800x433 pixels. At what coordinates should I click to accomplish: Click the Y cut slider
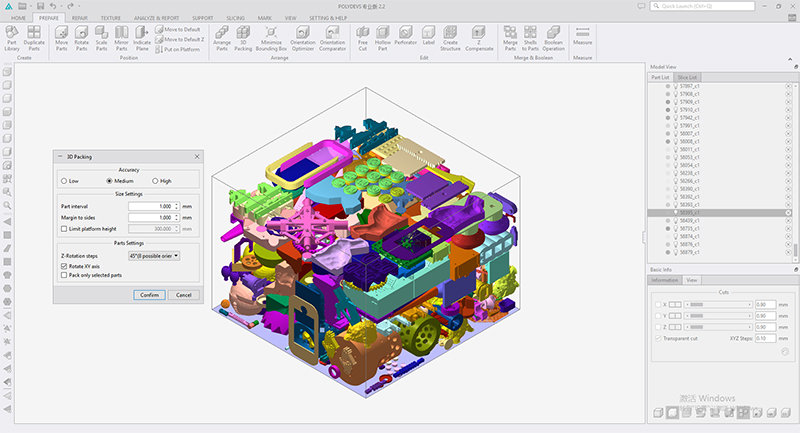[718, 316]
